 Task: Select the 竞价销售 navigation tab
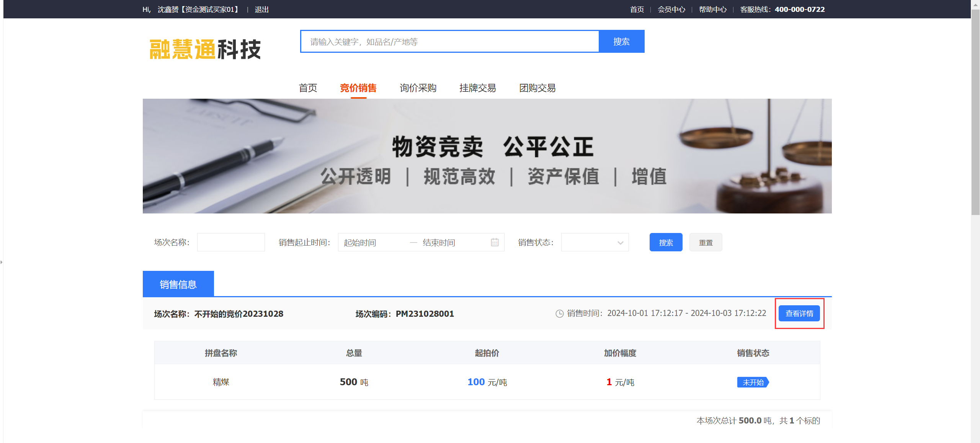coord(358,88)
